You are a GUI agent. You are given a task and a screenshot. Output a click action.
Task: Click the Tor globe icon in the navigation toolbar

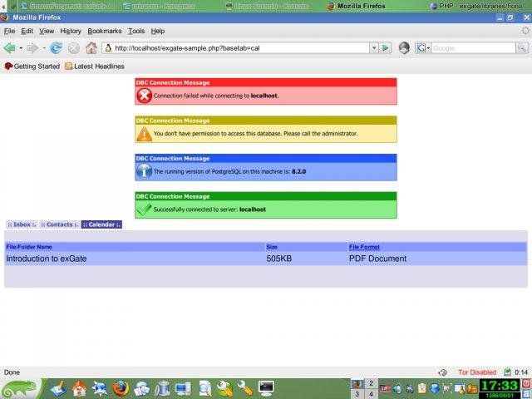click(x=404, y=48)
